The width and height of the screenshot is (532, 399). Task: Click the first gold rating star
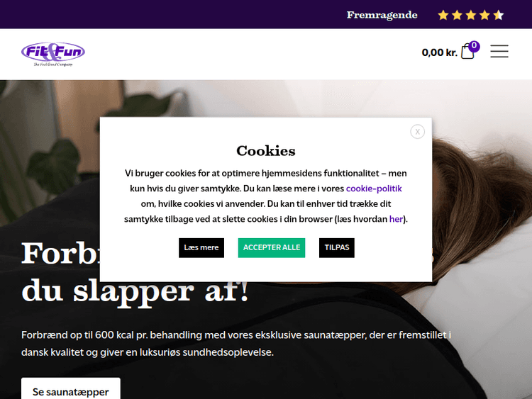pos(443,16)
